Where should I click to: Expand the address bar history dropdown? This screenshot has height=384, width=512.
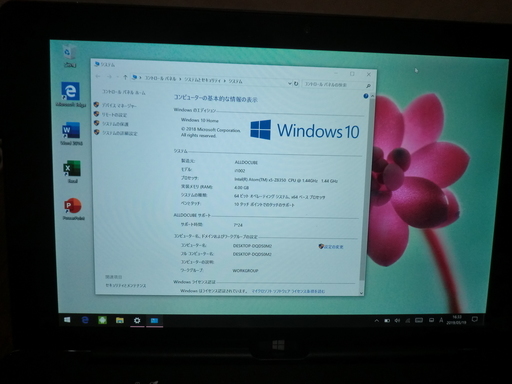pyautogui.click(x=290, y=83)
